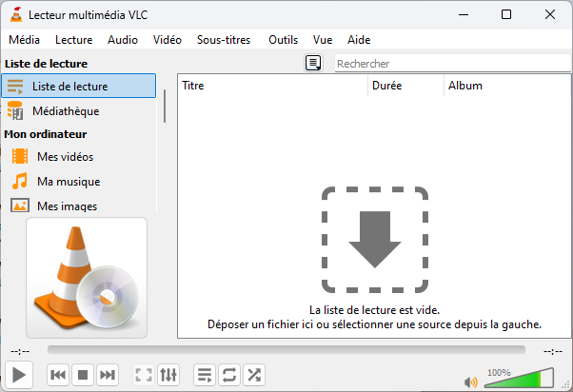Click remaining time label on right
The height and width of the screenshot is (392, 573).
pos(552,351)
